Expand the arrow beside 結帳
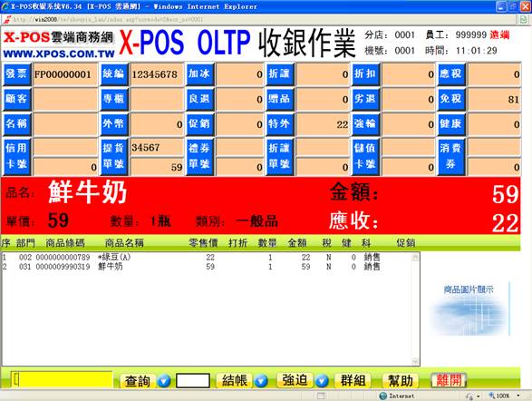Image resolution: width=532 pixels, height=401 pixels. pyautogui.click(x=261, y=381)
